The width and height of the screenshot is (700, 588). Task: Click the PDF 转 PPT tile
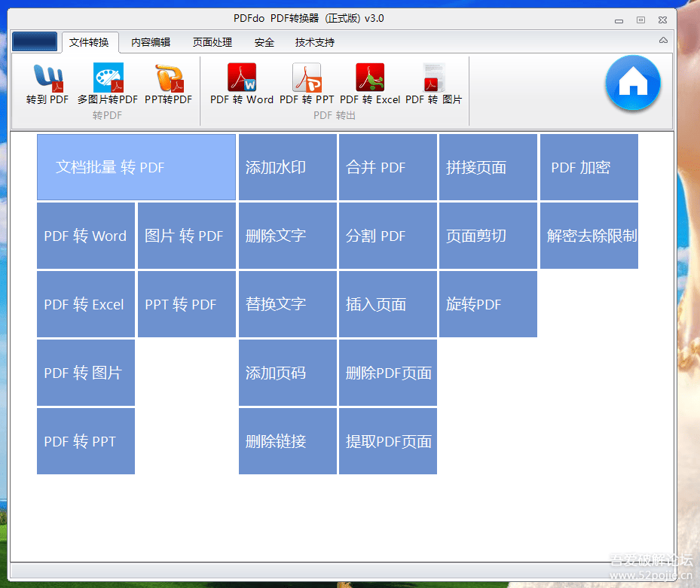coord(86,441)
